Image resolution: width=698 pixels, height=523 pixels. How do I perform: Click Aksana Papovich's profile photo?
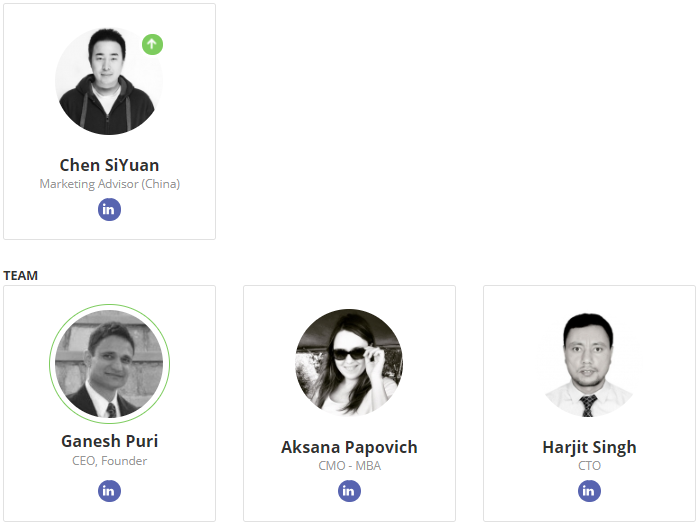349,362
